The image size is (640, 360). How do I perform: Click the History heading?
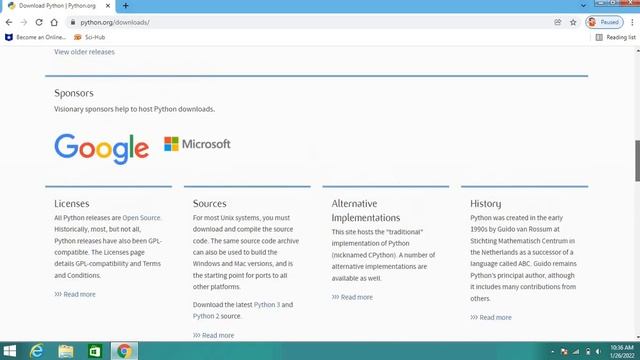click(x=485, y=204)
